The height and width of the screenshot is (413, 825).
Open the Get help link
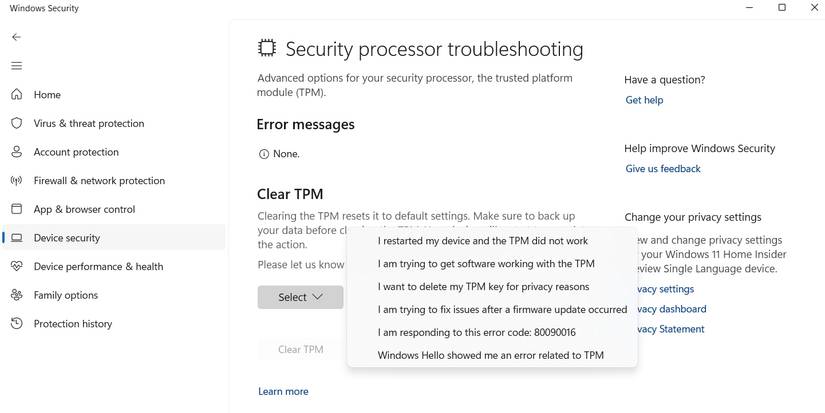[644, 100]
